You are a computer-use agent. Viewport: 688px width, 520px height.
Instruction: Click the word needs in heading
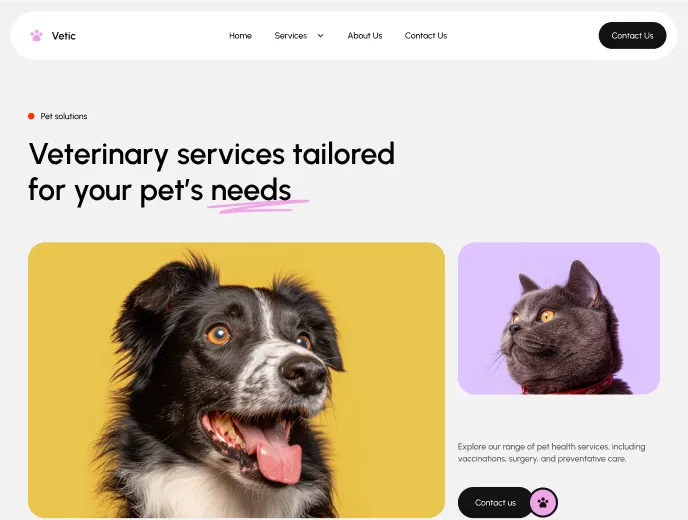pyautogui.click(x=251, y=190)
